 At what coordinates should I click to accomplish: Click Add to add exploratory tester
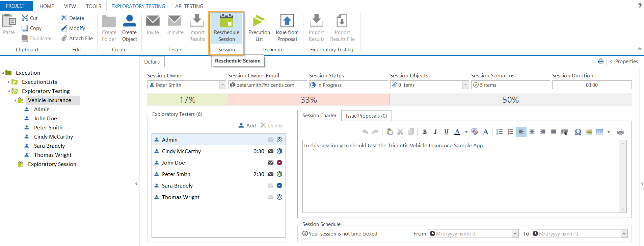click(x=247, y=125)
